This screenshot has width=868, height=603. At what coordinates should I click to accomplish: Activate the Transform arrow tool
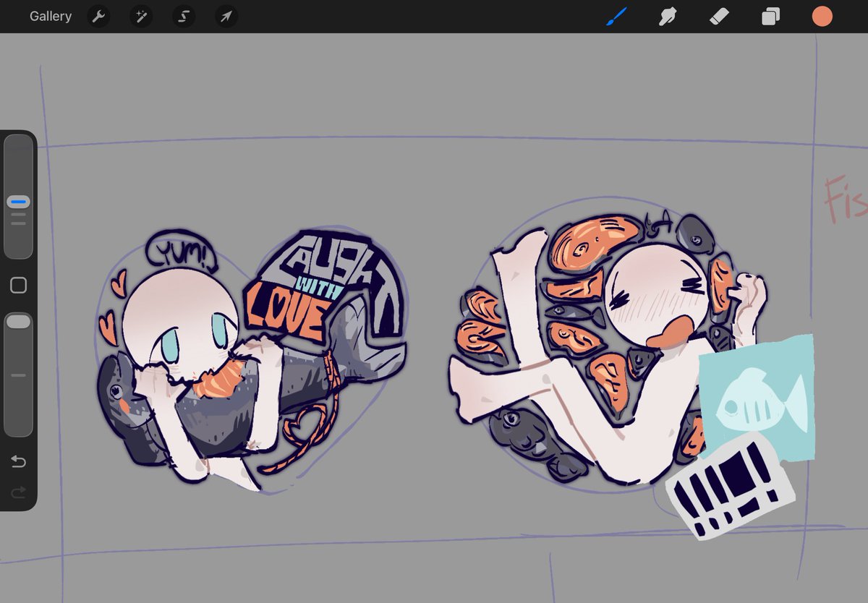(226, 17)
